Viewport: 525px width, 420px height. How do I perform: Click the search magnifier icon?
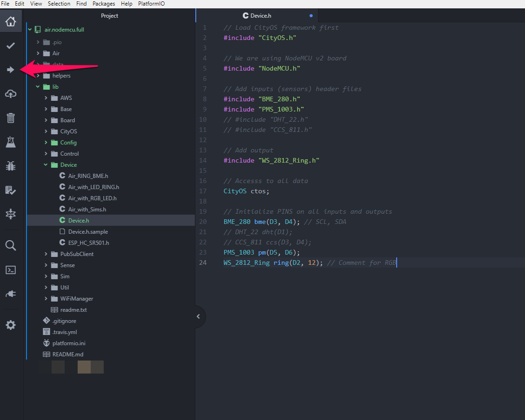coord(11,246)
